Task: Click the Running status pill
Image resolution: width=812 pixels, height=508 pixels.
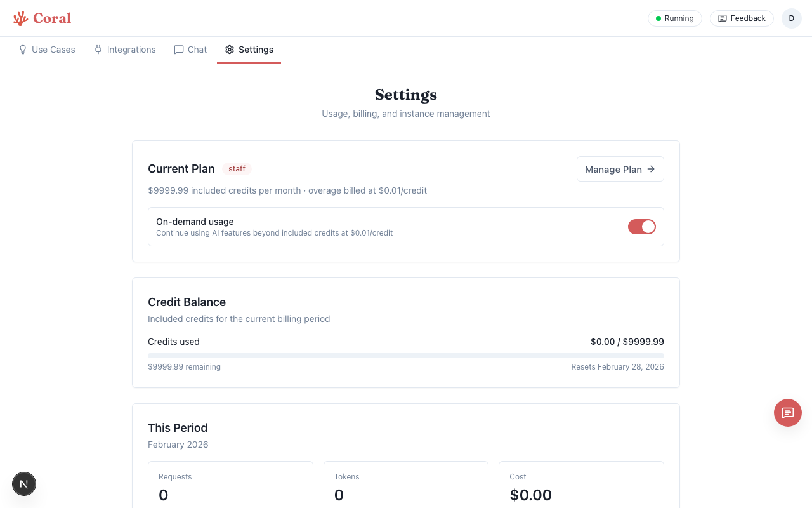Action: click(x=674, y=18)
